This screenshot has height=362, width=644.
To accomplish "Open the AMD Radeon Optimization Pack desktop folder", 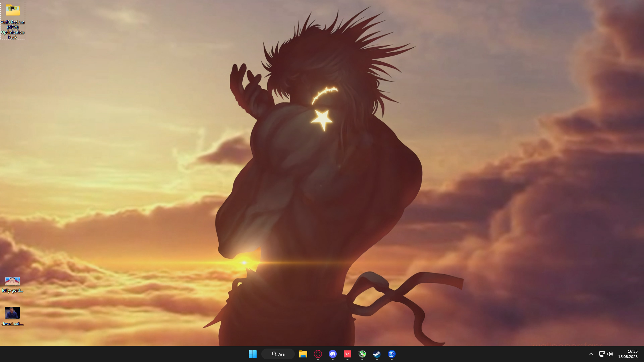I will coord(12,10).
